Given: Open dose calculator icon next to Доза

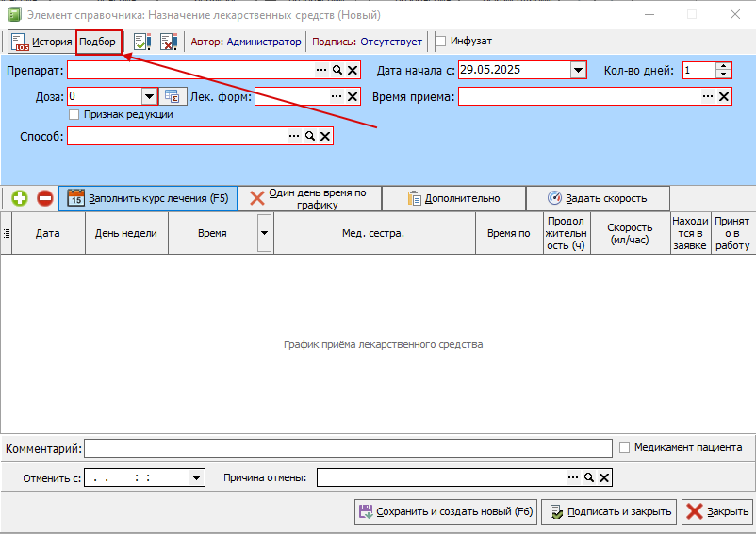Looking at the screenshot, I should tap(173, 96).
